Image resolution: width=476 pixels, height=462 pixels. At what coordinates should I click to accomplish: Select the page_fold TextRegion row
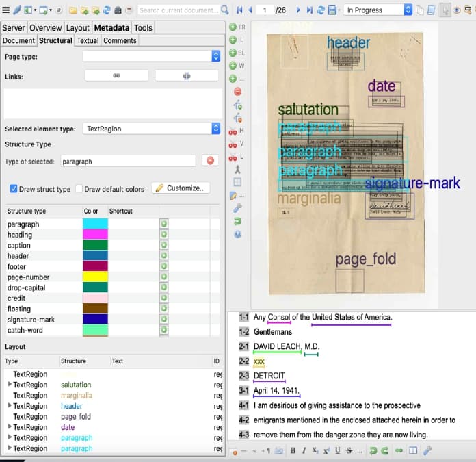tap(113, 416)
